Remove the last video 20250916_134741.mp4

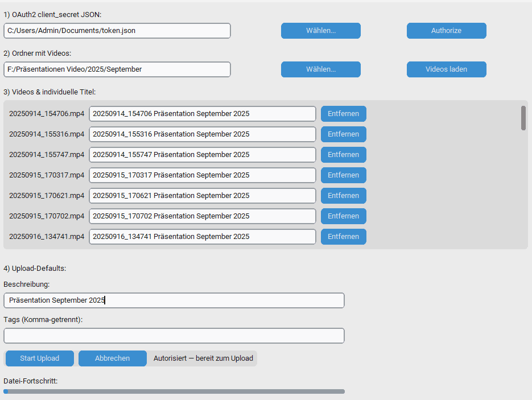pos(343,236)
